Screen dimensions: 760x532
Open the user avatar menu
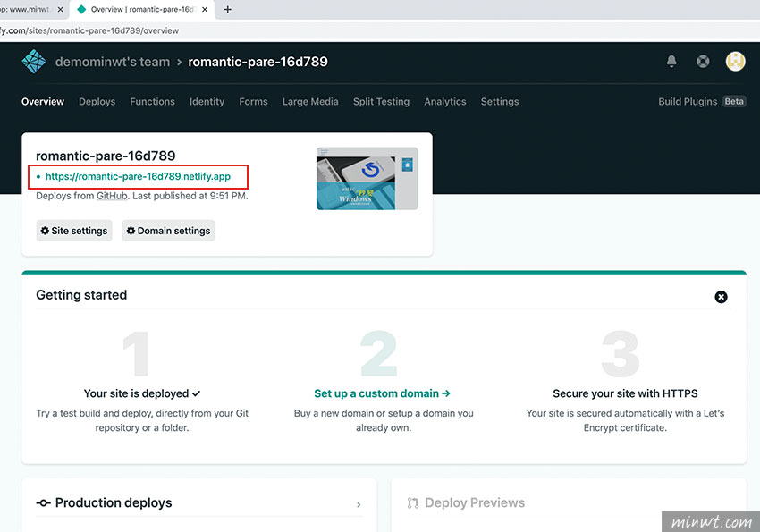click(x=735, y=62)
